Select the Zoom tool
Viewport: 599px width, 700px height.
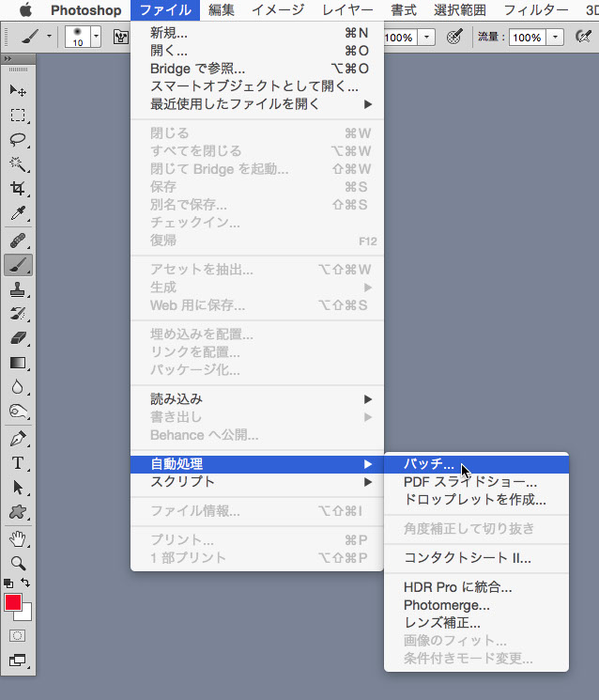[x=18, y=564]
